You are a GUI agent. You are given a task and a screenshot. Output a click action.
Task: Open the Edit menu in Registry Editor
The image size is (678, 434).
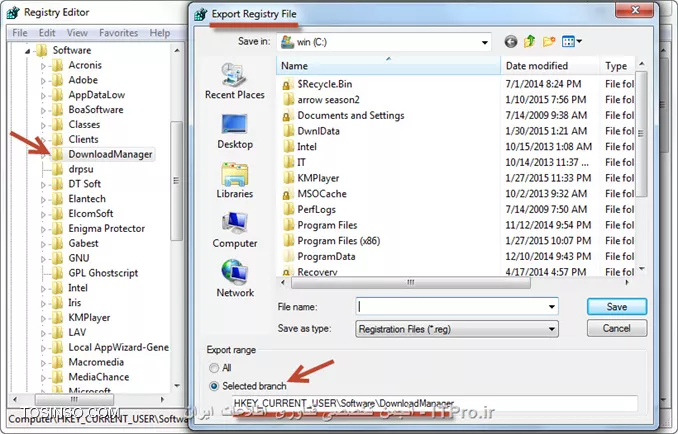point(47,33)
